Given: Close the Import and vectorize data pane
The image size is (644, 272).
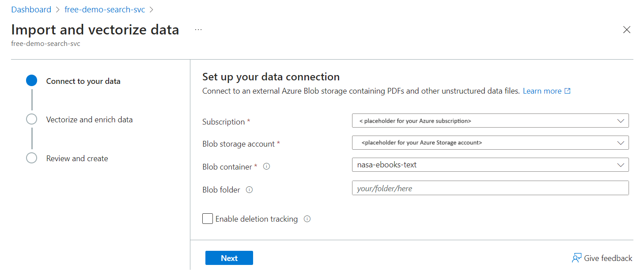Looking at the screenshot, I should (x=626, y=30).
